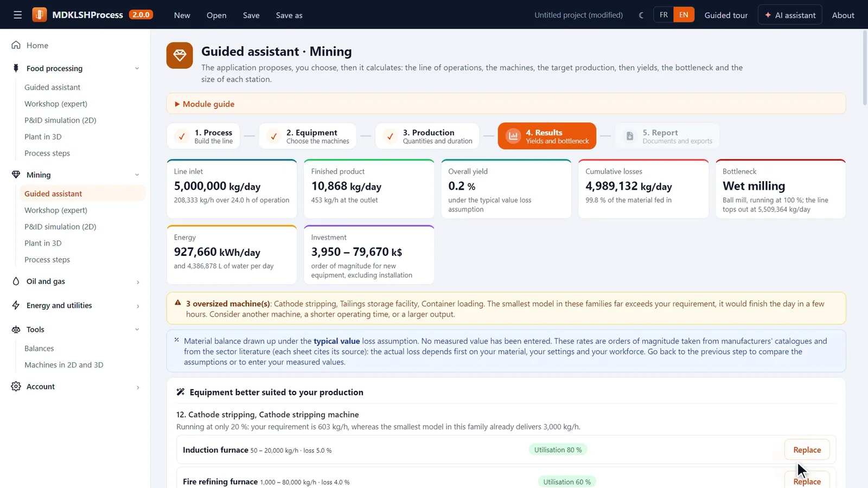Click the Oil and gas droplet icon

16,281
